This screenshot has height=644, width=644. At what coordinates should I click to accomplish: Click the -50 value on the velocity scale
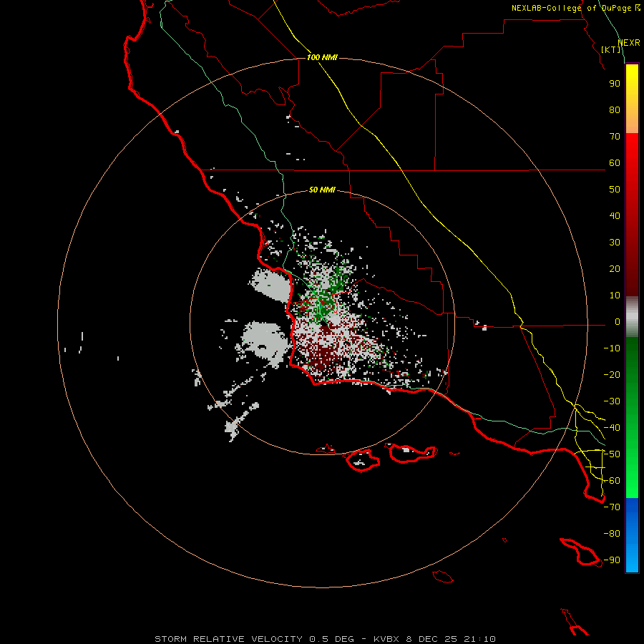[612, 454]
